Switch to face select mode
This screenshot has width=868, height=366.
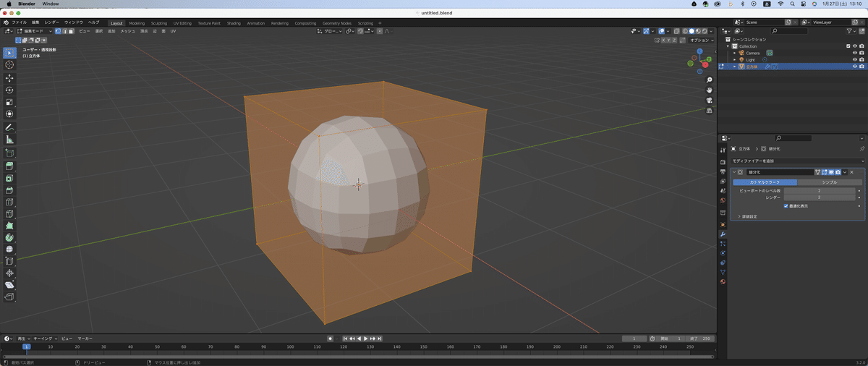tap(71, 31)
